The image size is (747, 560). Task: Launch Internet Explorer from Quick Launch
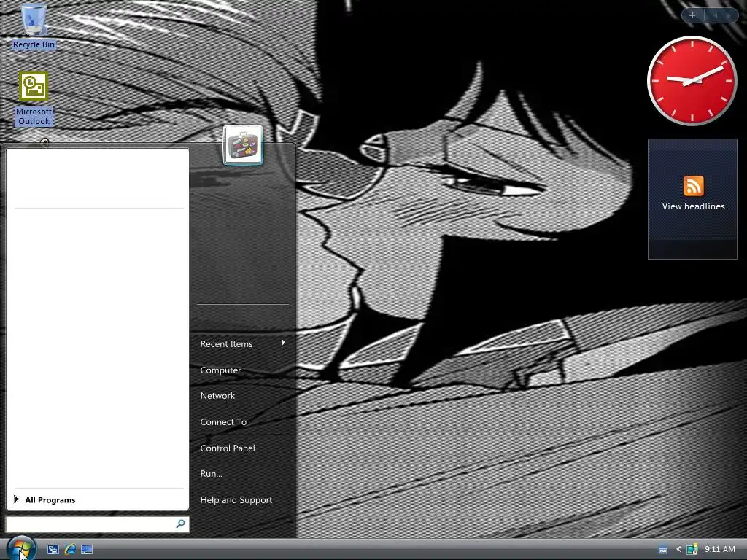pyautogui.click(x=70, y=550)
